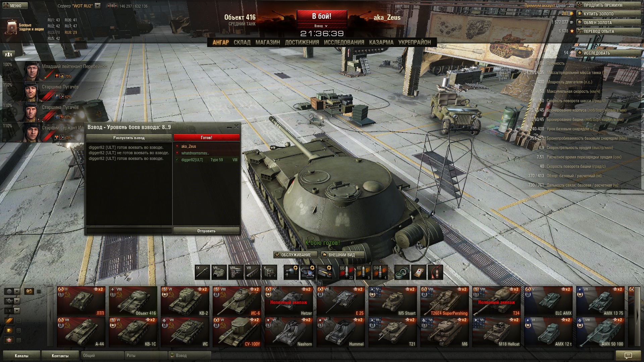Screen dimensions: 644x362
Task: Open the tier I-X filter dropdown
Action: click(12, 311)
